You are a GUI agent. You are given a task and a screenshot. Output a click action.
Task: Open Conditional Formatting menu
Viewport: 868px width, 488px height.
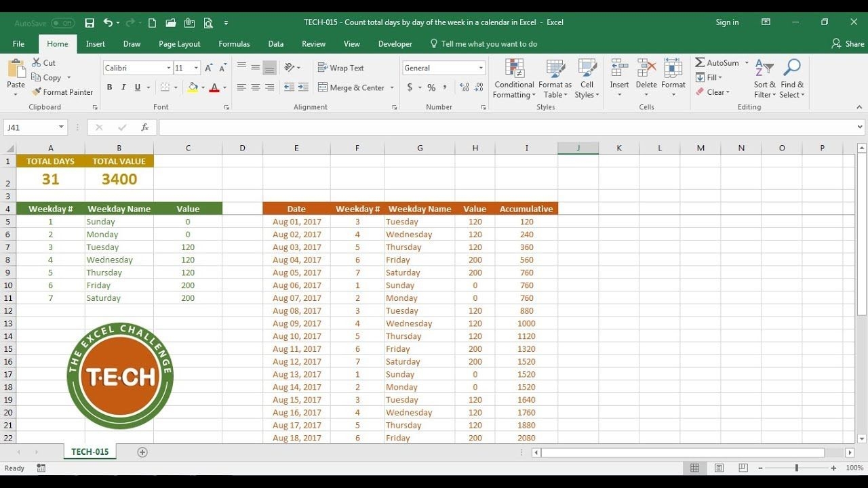point(514,79)
